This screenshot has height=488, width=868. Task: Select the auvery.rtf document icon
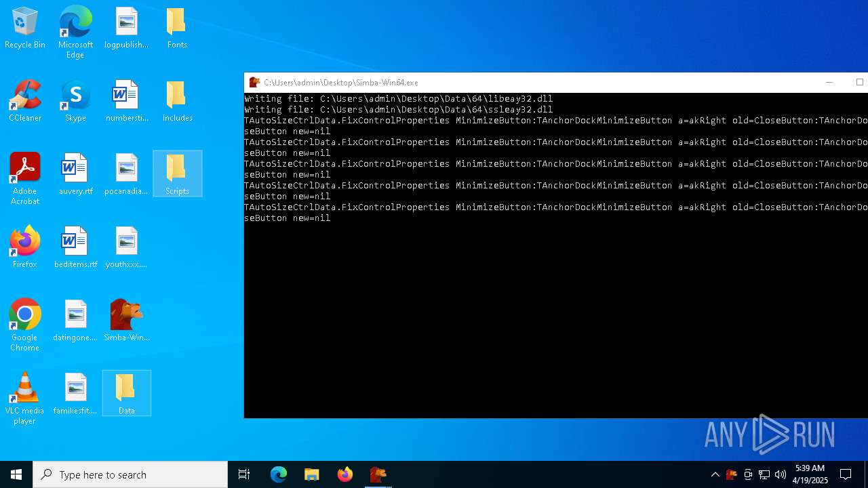click(x=75, y=175)
